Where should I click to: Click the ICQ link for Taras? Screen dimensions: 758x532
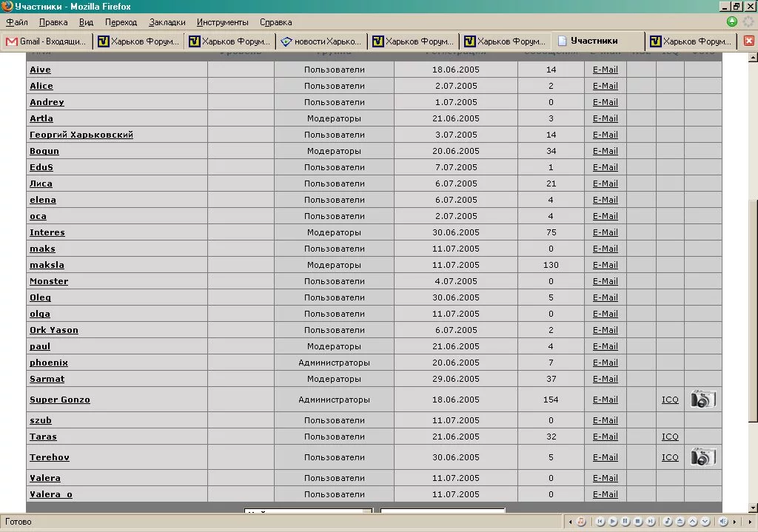point(669,437)
